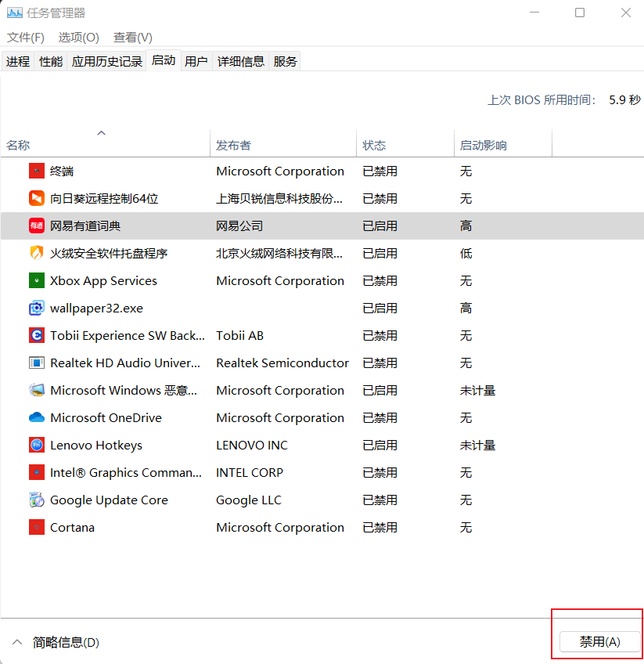Click the Microsoft Windows 恶意 tool icon
Screen dimensions: 644x664
[x=37, y=390]
